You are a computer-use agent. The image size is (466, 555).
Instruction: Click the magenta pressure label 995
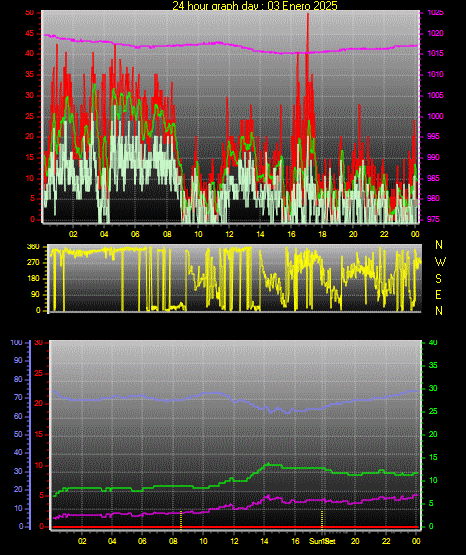[433, 136]
